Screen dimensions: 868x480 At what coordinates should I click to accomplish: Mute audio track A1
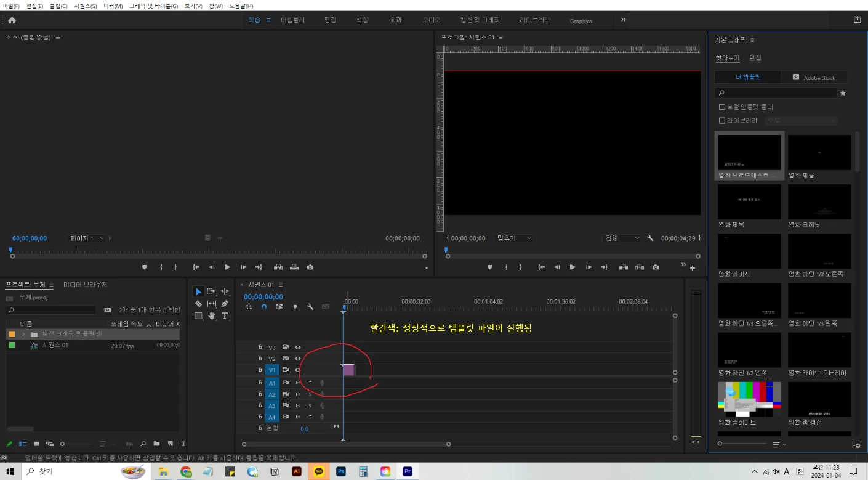point(298,383)
